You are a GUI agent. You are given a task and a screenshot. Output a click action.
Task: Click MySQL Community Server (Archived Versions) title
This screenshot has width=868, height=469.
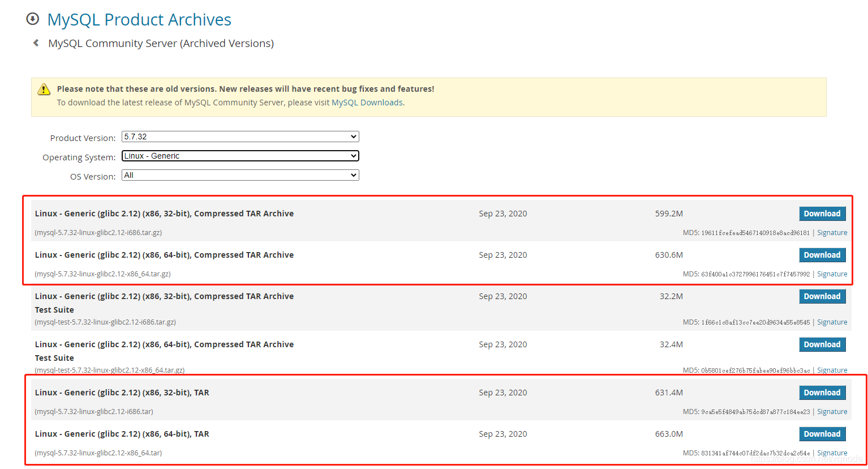pyautogui.click(x=161, y=44)
